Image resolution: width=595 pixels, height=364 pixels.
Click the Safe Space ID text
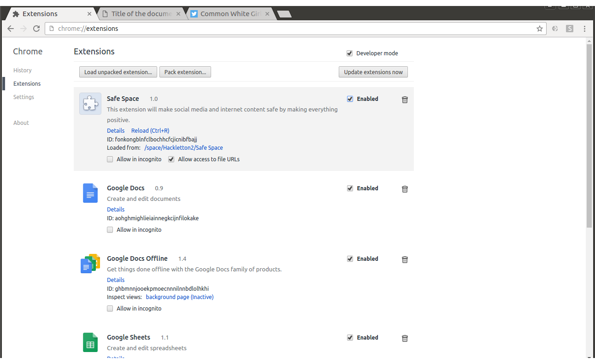[152, 139]
